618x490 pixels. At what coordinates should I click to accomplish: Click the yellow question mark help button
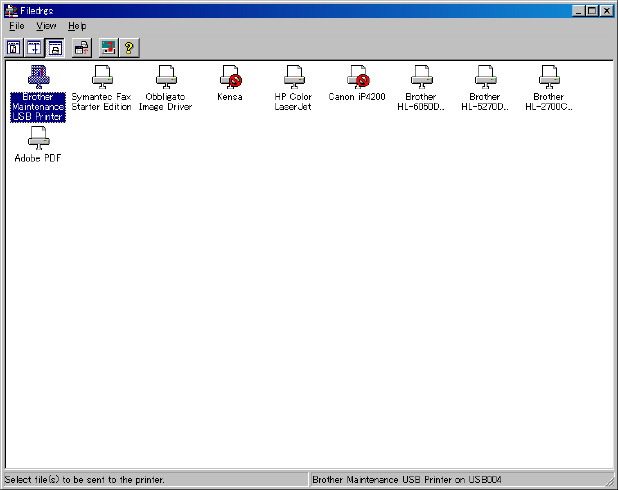[x=129, y=47]
